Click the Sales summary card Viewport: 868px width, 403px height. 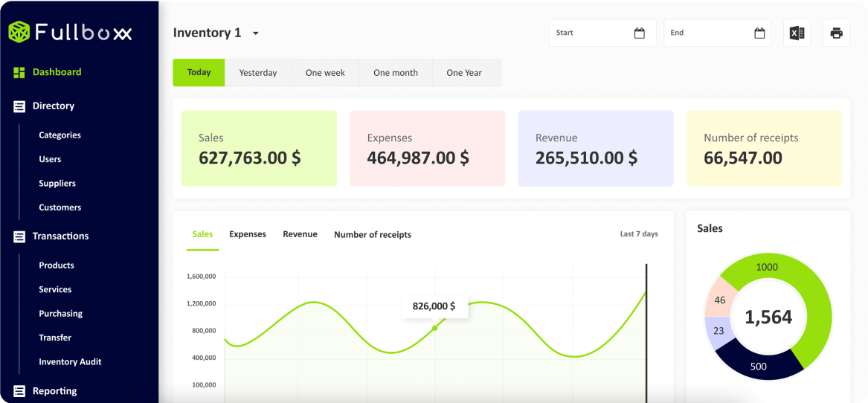[x=259, y=149]
